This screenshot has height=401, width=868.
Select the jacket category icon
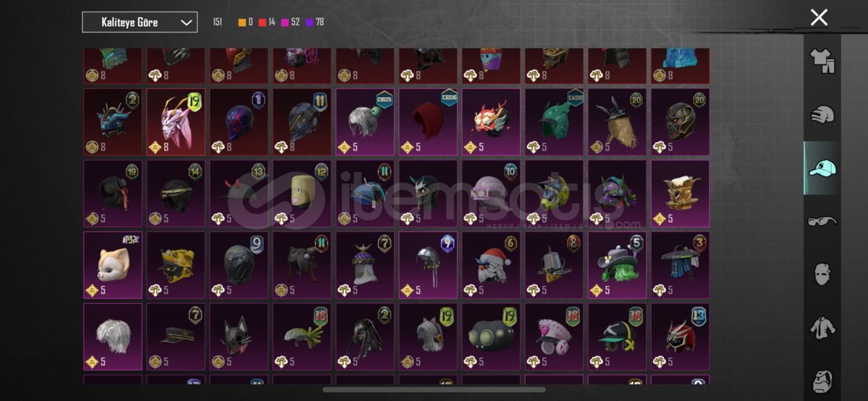click(x=822, y=328)
